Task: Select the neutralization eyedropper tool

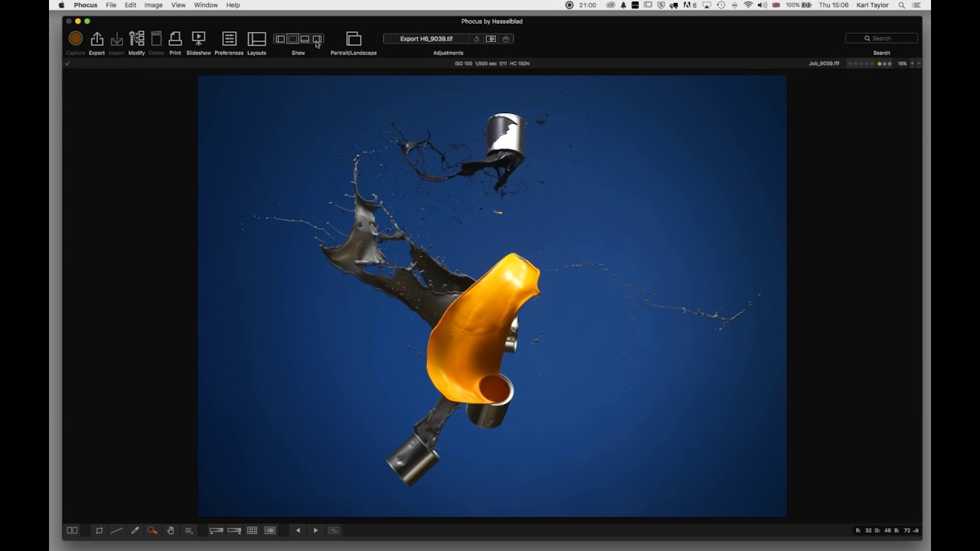Action: pyautogui.click(x=135, y=530)
